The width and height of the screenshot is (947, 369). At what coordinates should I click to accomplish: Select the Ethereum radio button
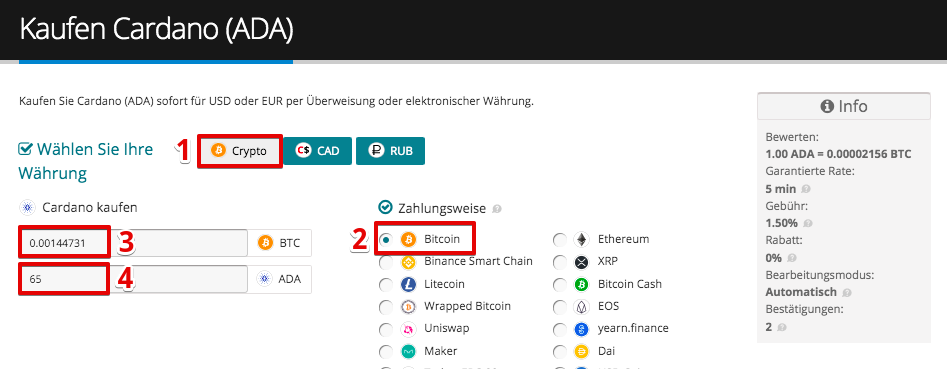[x=560, y=240]
